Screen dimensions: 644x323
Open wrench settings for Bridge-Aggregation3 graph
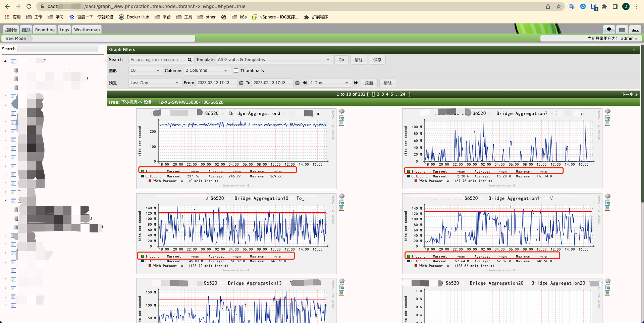pos(342,111)
